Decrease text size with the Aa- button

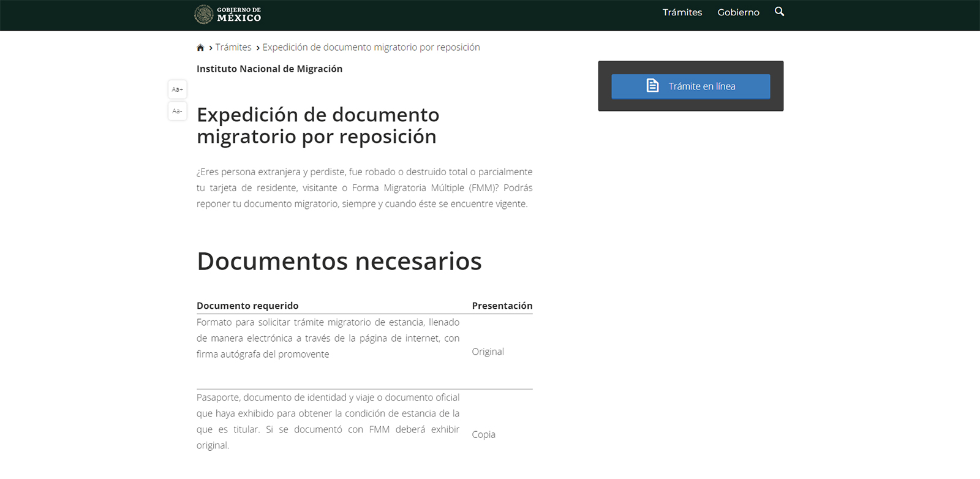coord(178,111)
